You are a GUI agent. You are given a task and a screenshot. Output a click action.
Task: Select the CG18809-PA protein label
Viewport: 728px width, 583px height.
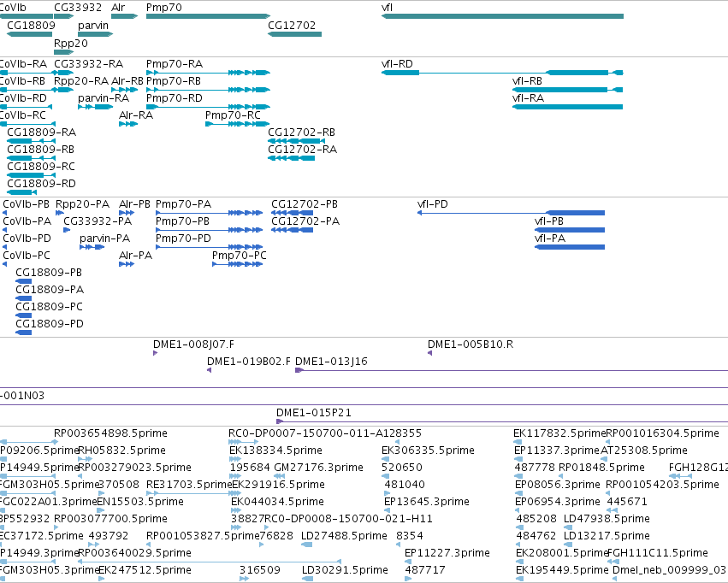[x=50, y=290]
